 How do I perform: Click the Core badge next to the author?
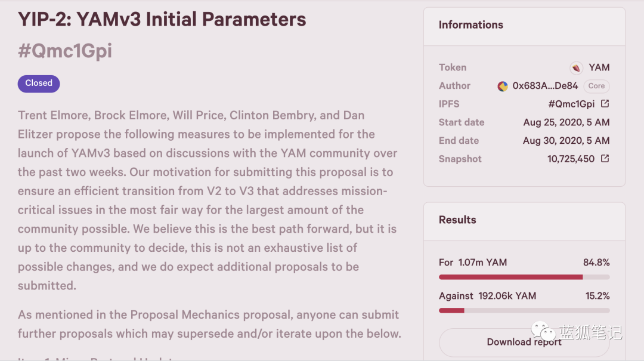(596, 86)
